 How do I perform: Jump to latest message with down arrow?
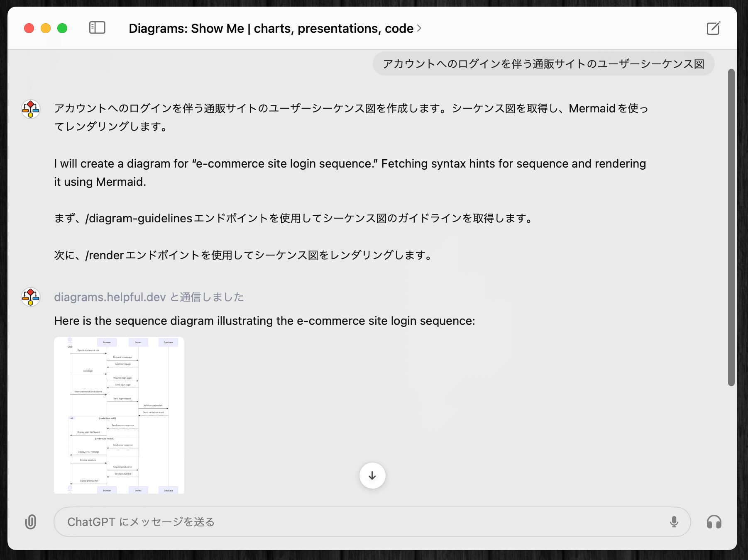point(372,476)
